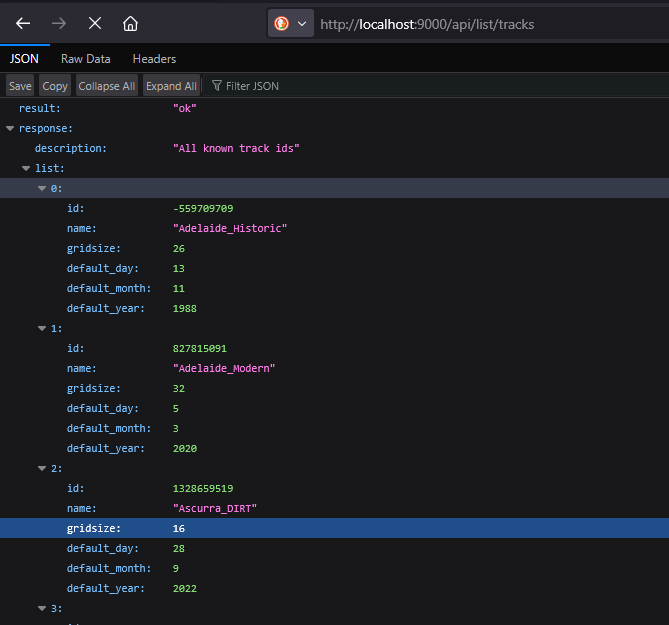The height and width of the screenshot is (625, 669).
Task: Select id value 827815091
Action: tap(200, 349)
